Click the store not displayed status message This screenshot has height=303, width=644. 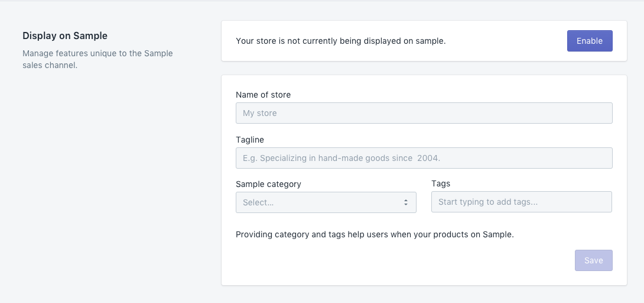(340, 41)
